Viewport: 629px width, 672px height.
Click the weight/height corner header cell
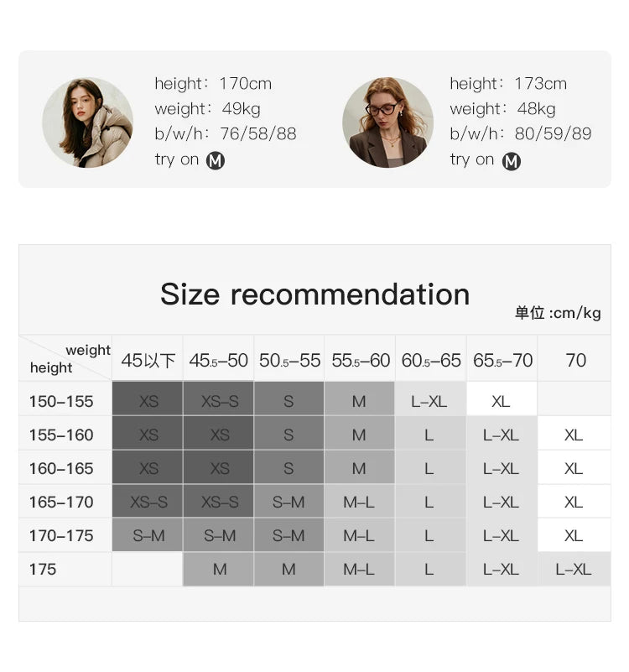pos(65,359)
